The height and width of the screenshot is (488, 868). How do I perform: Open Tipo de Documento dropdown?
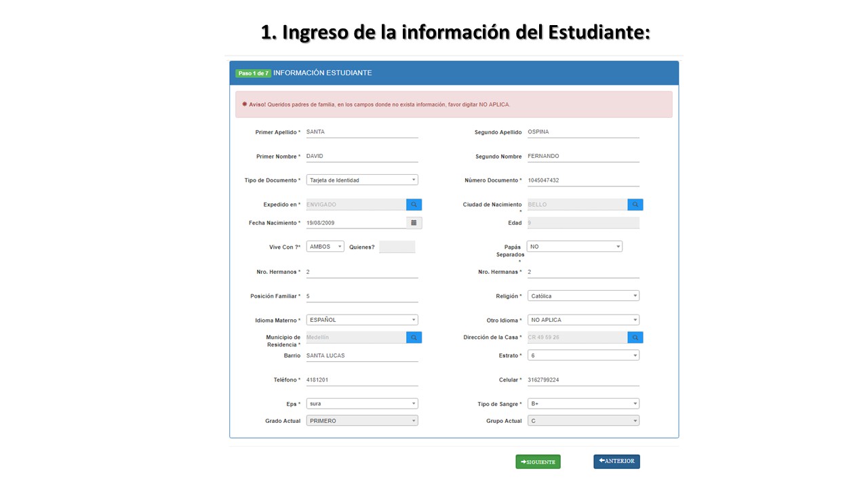click(x=362, y=180)
